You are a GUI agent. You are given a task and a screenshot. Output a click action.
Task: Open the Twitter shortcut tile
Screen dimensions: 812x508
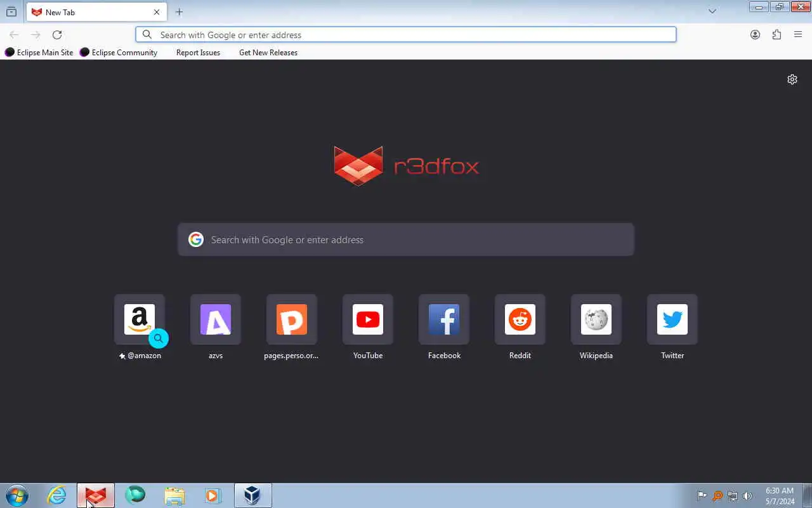click(x=672, y=319)
